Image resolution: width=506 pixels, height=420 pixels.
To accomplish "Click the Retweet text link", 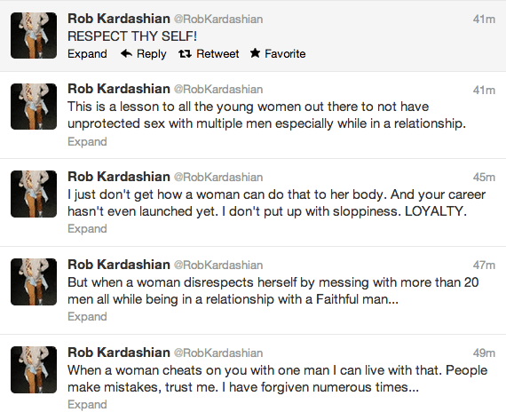I will pyautogui.click(x=217, y=53).
